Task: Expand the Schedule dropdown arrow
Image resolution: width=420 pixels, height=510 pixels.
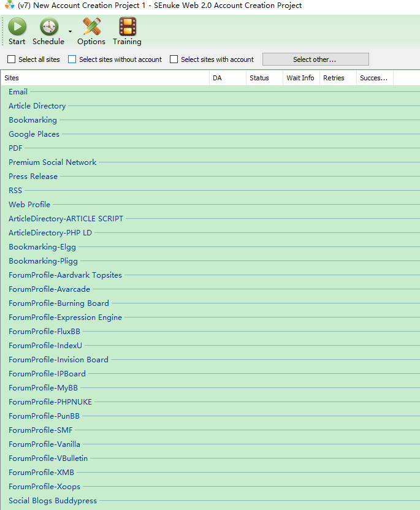Action: [70, 31]
